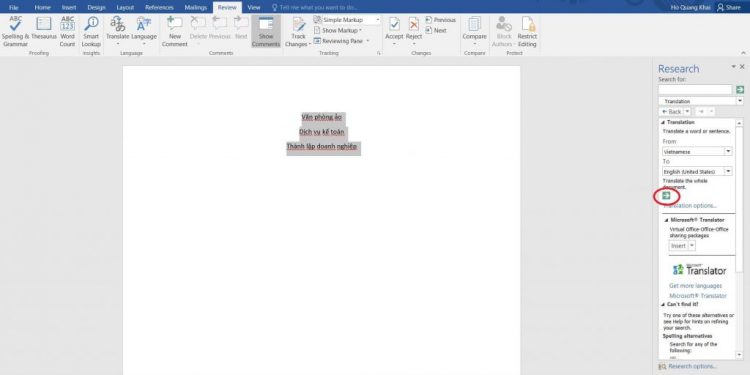Open the Language ribbon button
This screenshot has height=375, width=750.
pyautogui.click(x=144, y=31)
